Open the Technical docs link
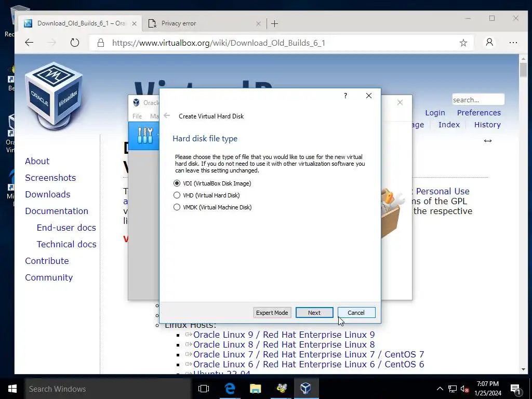 click(66, 244)
